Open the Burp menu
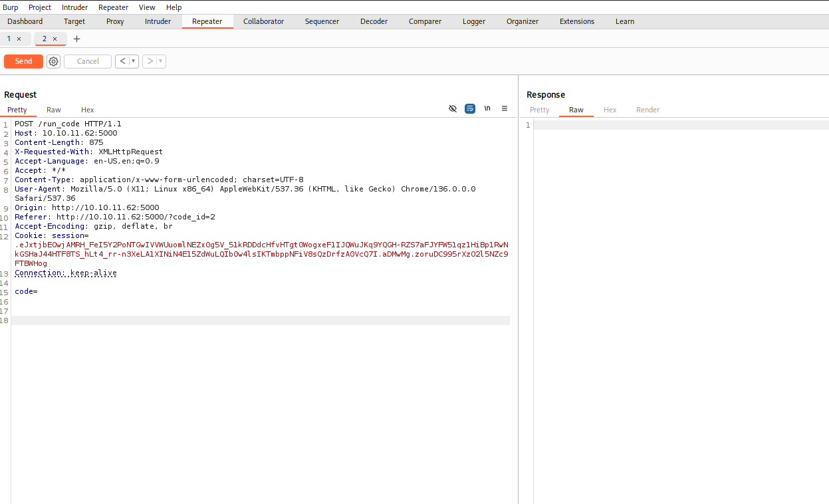Image resolution: width=829 pixels, height=504 pixels. pyautogui.click(x=11, y=7)
